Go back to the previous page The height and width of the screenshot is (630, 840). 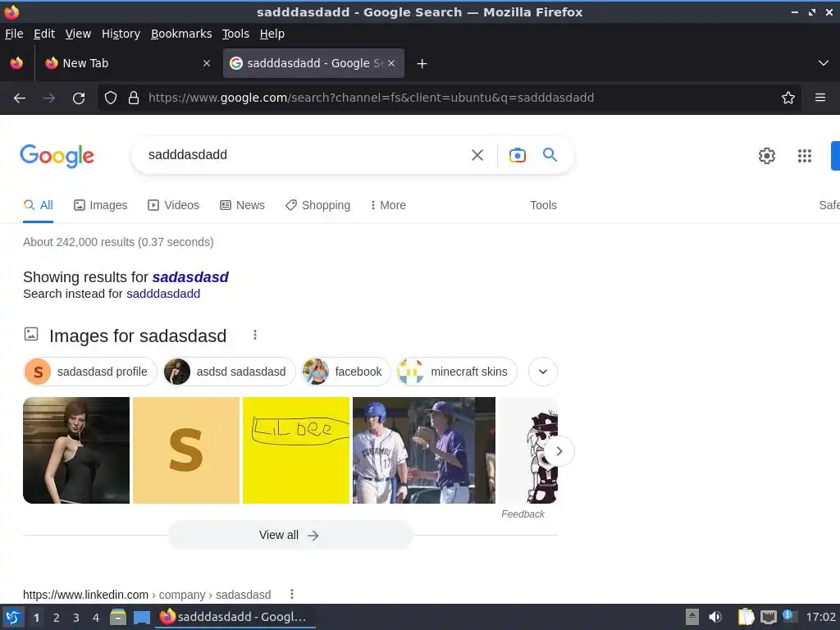[x=20, y=98]
